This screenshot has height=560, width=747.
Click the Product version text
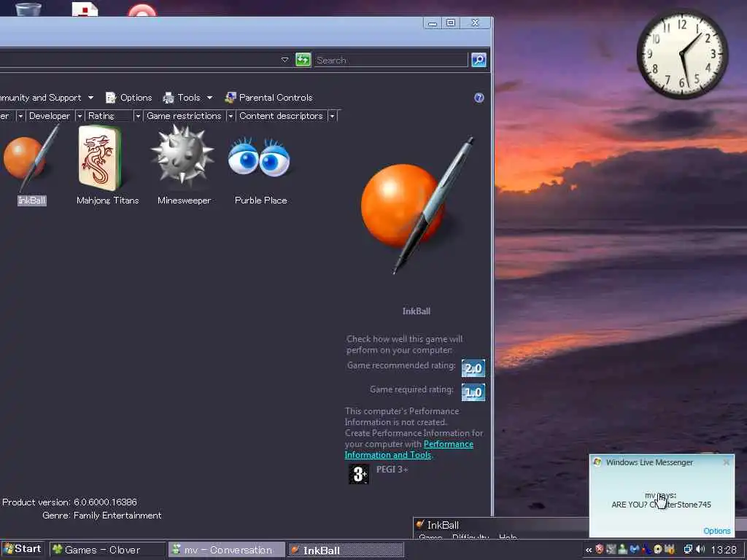click(x=69, y=502)
